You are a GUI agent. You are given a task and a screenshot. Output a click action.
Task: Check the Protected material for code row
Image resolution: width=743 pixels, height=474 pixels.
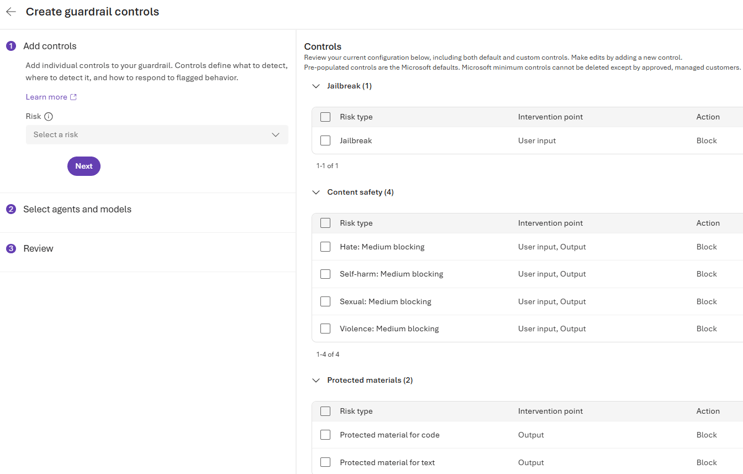point(325,435)
